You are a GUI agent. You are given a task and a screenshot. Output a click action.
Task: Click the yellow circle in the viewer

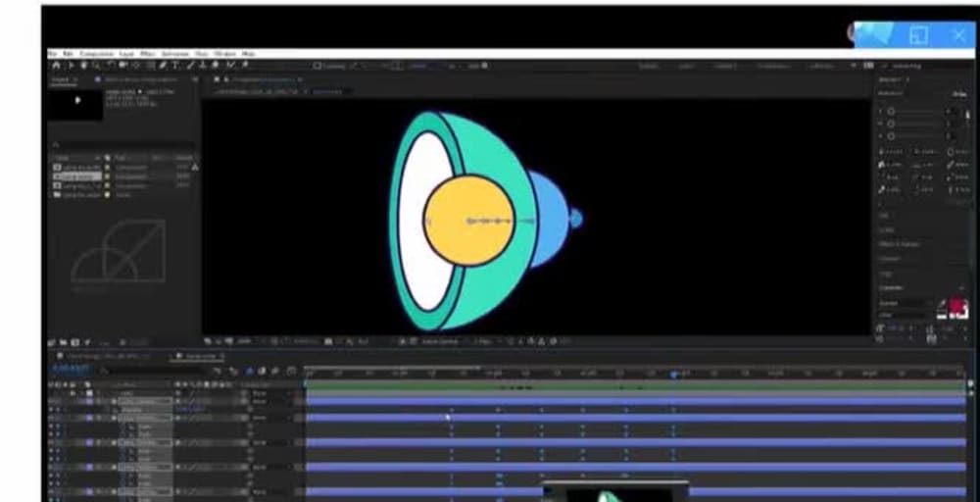pyautogui.click(x=468, y=221)
